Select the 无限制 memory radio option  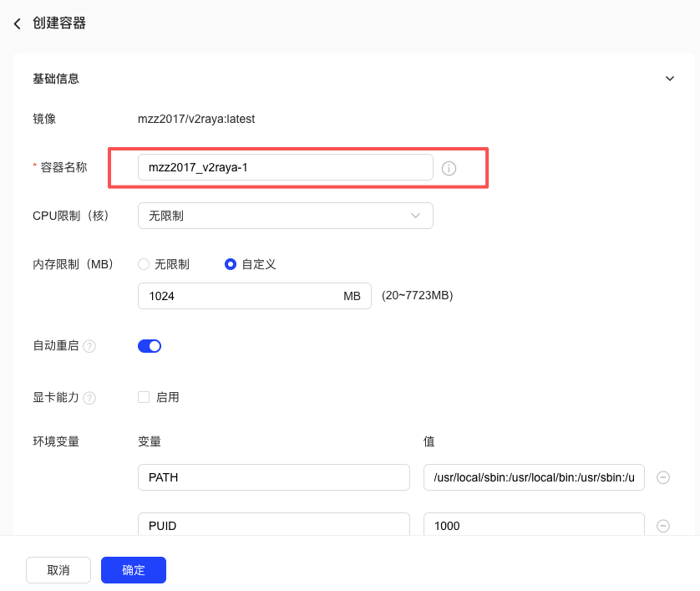pyautogui.click(x=144, y=264)
